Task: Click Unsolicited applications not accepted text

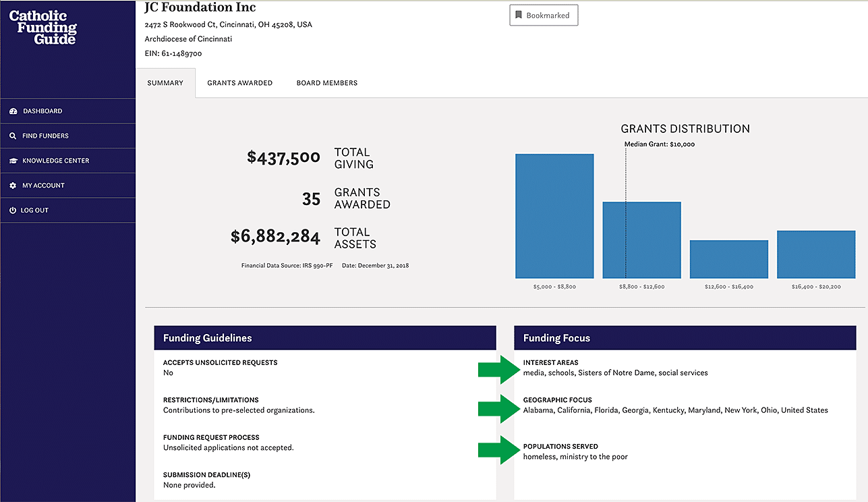Action: (x=229, y=447)
